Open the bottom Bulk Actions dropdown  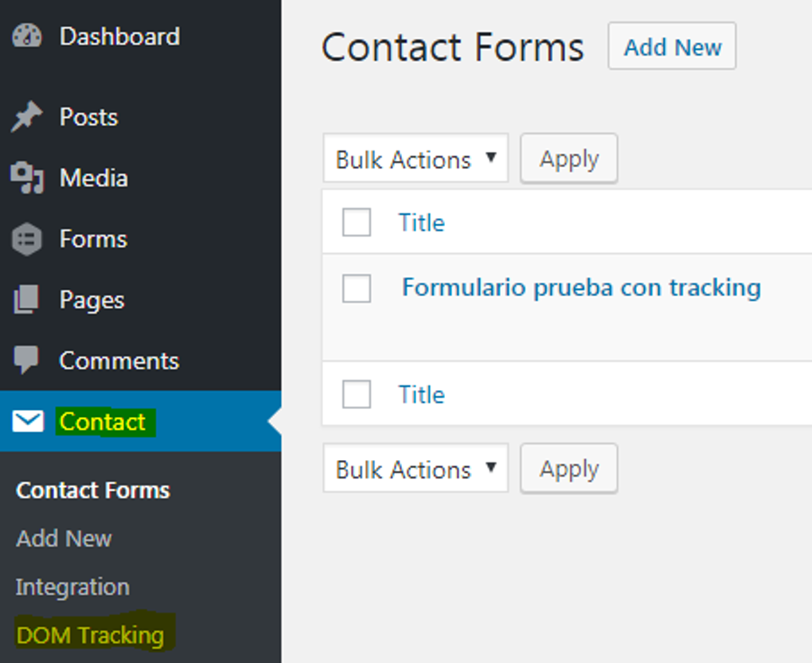click(415, 469)
